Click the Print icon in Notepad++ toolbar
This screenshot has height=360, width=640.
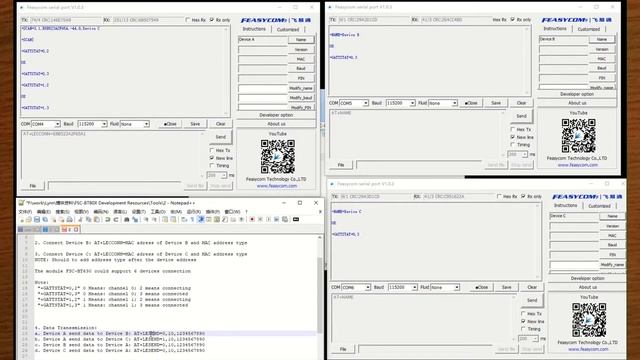69,220
